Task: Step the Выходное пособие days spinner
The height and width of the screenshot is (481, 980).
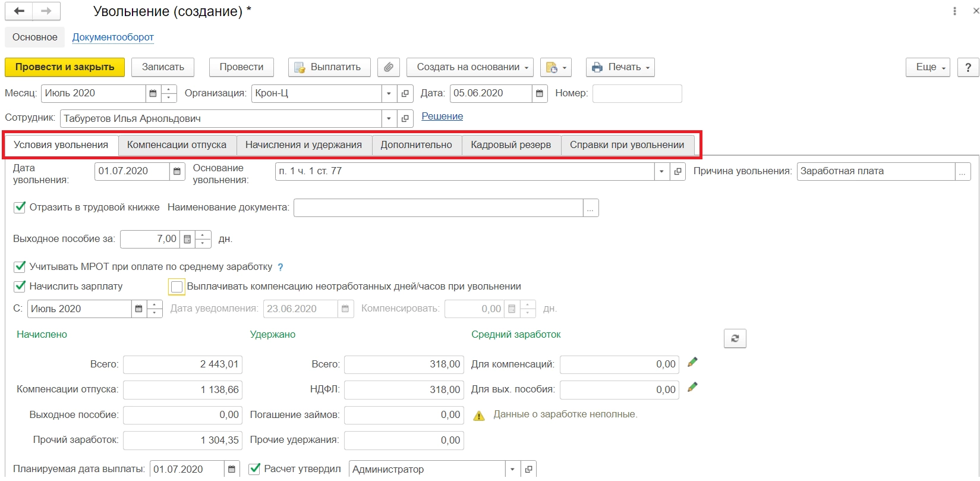Action: (203, 239)
